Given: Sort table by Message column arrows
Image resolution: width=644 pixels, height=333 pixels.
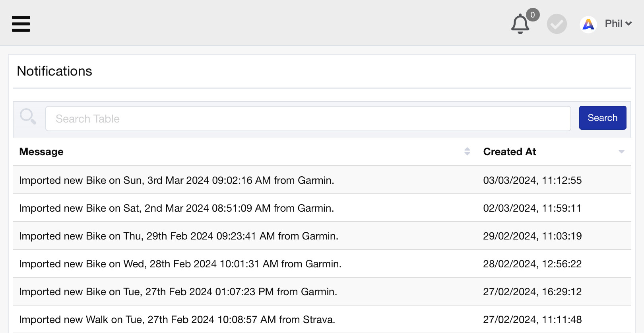Looking at the screenshot, I should (x=467, y=151).
